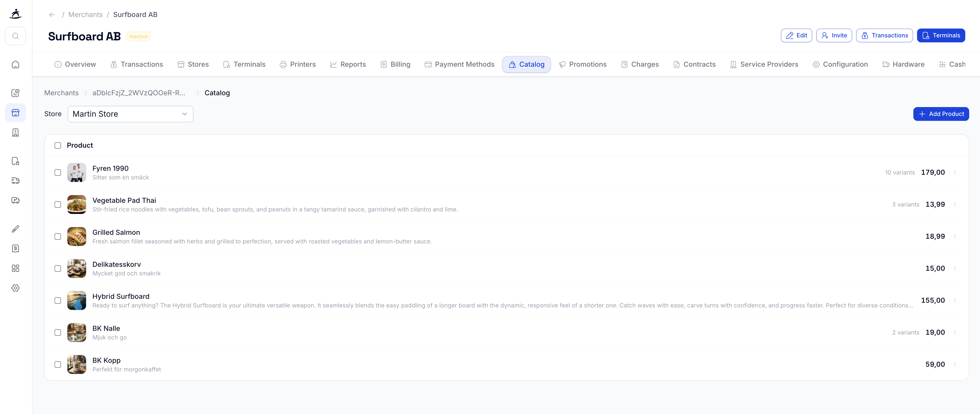Open the search magnifier in the sidebar
The image size is (980, 414).
pyautogui.click(x=15, y=35)
